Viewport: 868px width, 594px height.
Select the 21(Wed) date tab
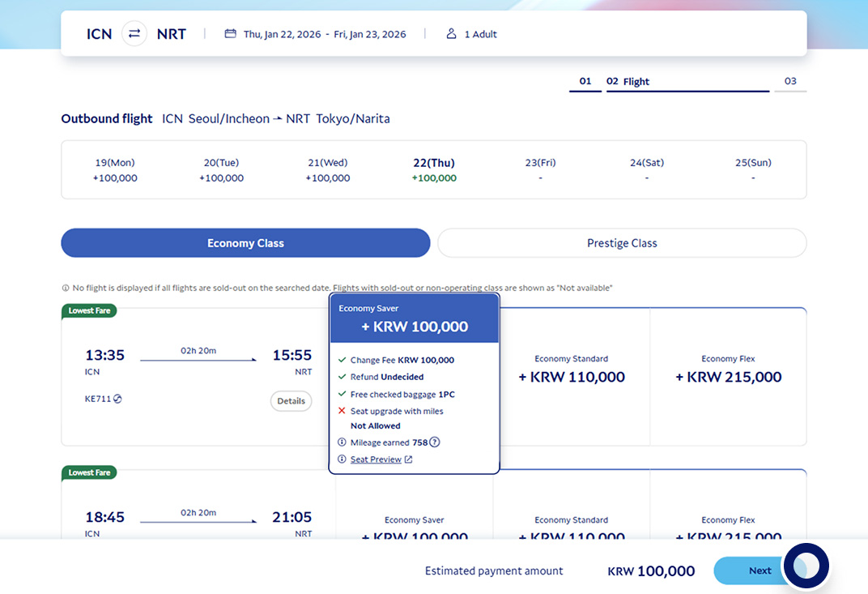pos(328,169)
